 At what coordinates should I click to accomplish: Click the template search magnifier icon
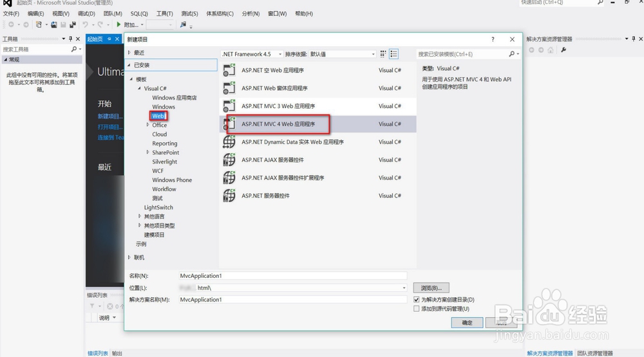[x=511, y=54]
